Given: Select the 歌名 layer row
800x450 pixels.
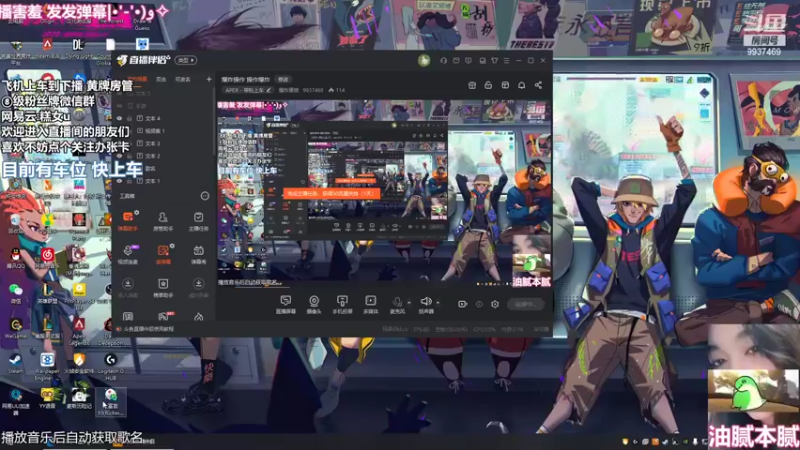Looking at the screenshot, I should point(164,168).
